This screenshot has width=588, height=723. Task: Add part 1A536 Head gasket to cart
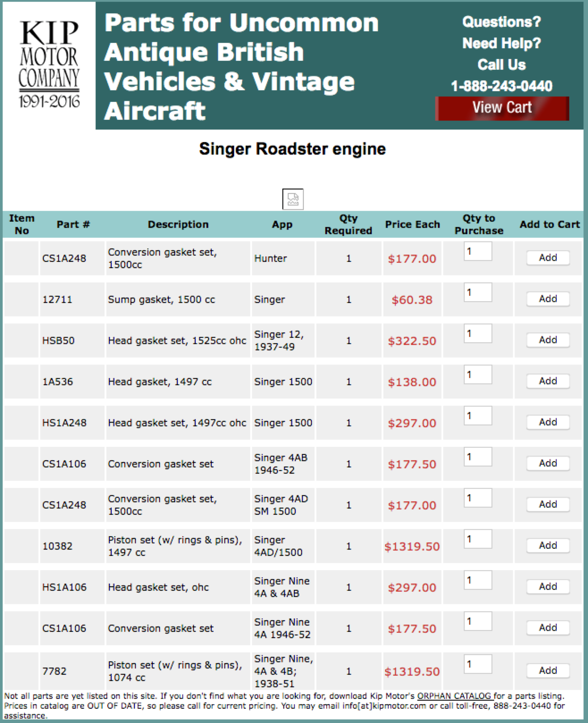point(548,381)
